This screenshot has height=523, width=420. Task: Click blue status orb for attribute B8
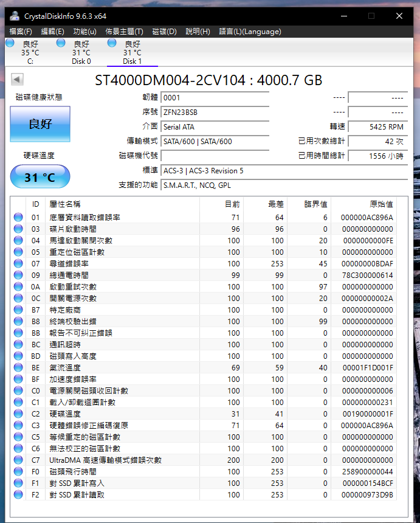pos(18,321)
